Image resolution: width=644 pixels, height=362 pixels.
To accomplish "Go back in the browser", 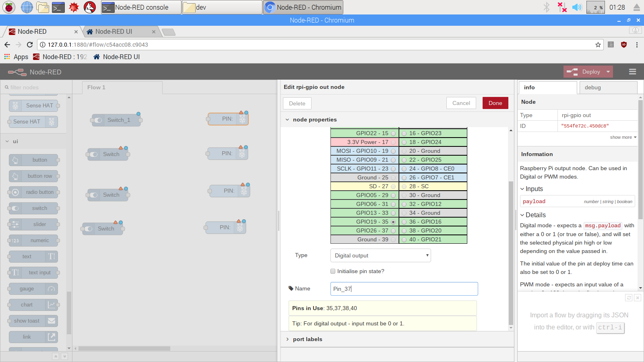I will [7, 45].
